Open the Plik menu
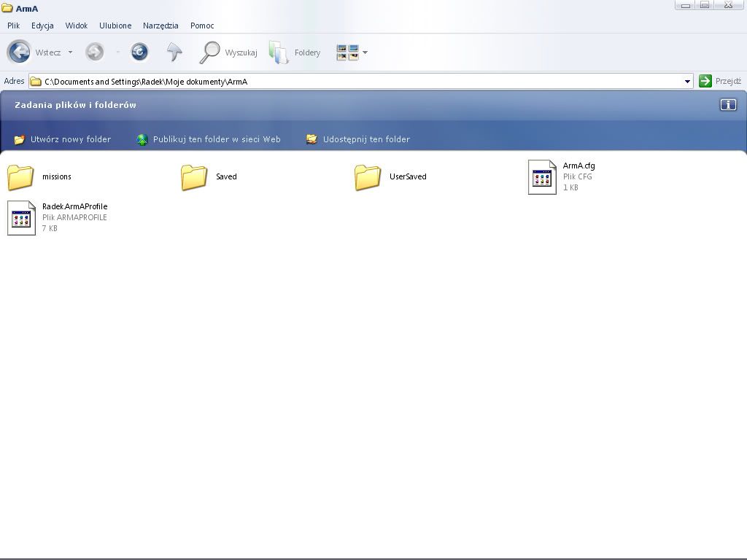Screen dimensions: 747x560 pos(13,26)
